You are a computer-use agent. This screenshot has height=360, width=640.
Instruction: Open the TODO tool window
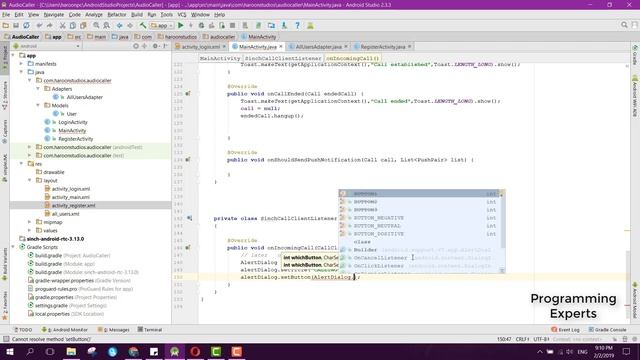pos(23,330)
